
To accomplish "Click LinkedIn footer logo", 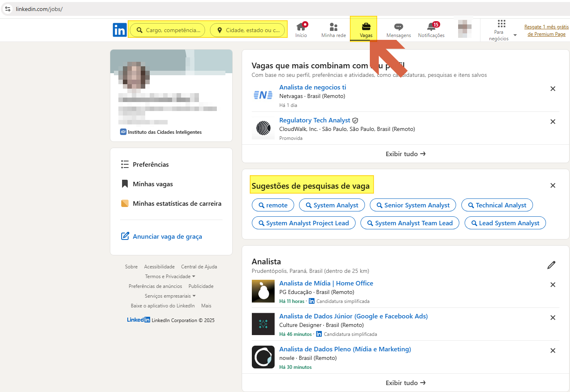I will point(138,320).
